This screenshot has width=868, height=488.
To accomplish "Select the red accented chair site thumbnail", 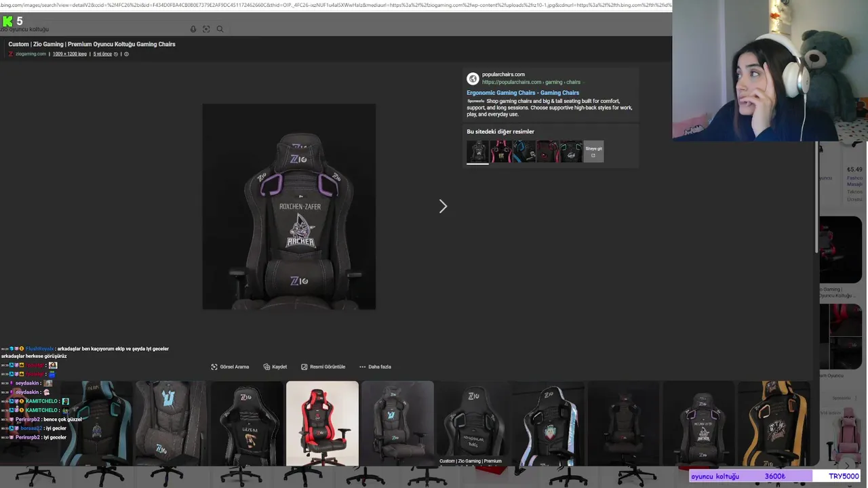I will (547, 152).
